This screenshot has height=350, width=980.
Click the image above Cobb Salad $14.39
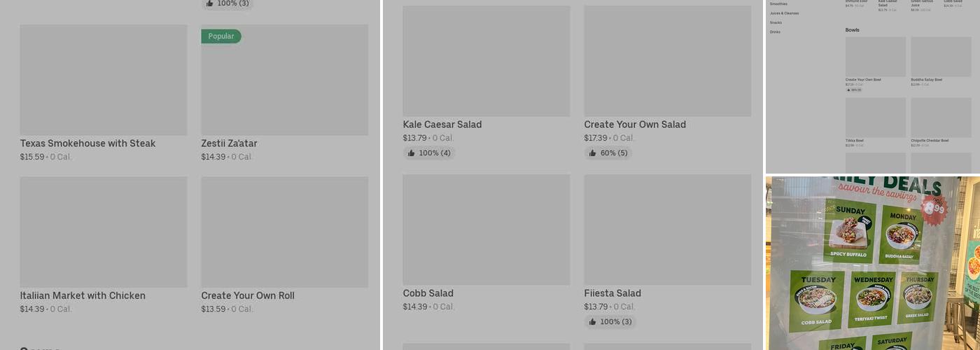[x=486, y=230]
